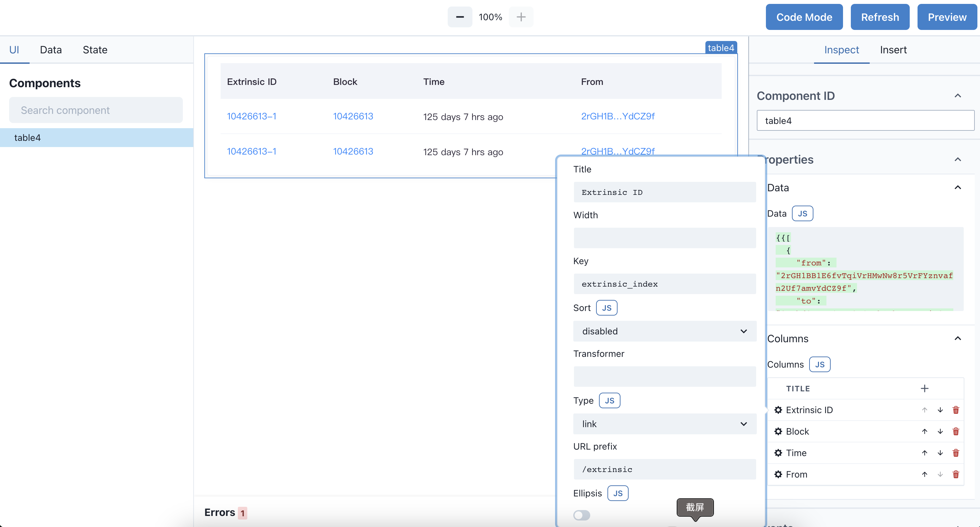This screenshot has height=527, width=980.
Task: Edit the Component ID table4 field
Action: (x=865, y=121)
